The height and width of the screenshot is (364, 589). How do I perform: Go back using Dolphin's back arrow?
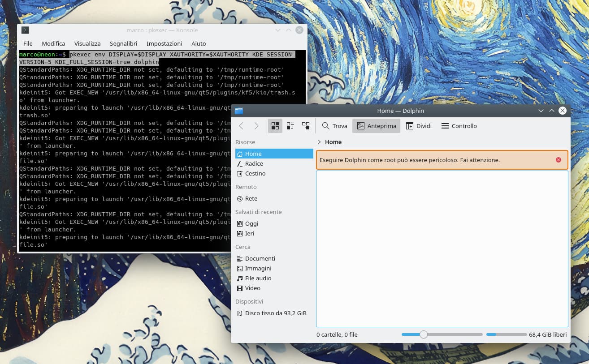[x=241, y=126]
